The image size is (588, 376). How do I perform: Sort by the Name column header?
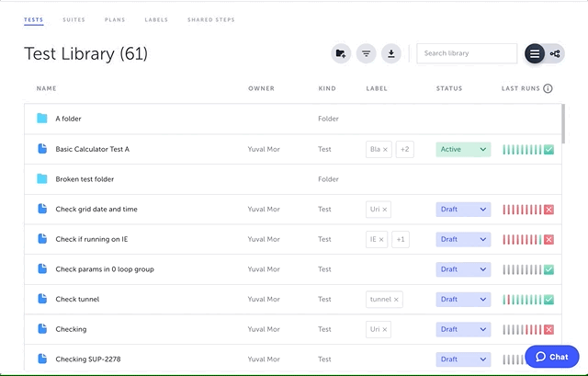click(x=47, y=88)
